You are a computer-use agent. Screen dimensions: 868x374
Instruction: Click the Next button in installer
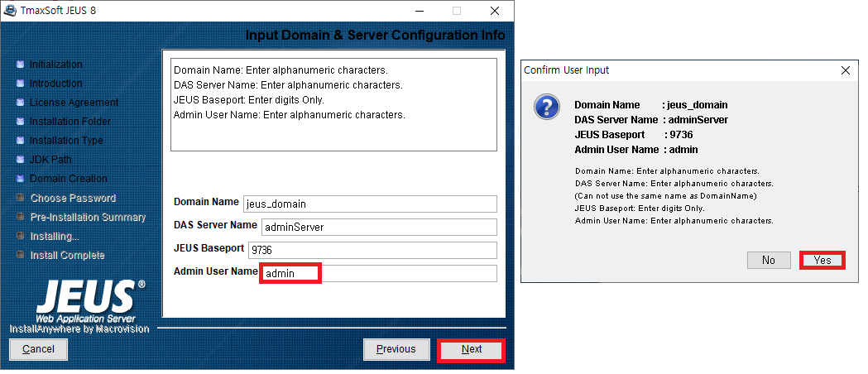click(472, 350)
